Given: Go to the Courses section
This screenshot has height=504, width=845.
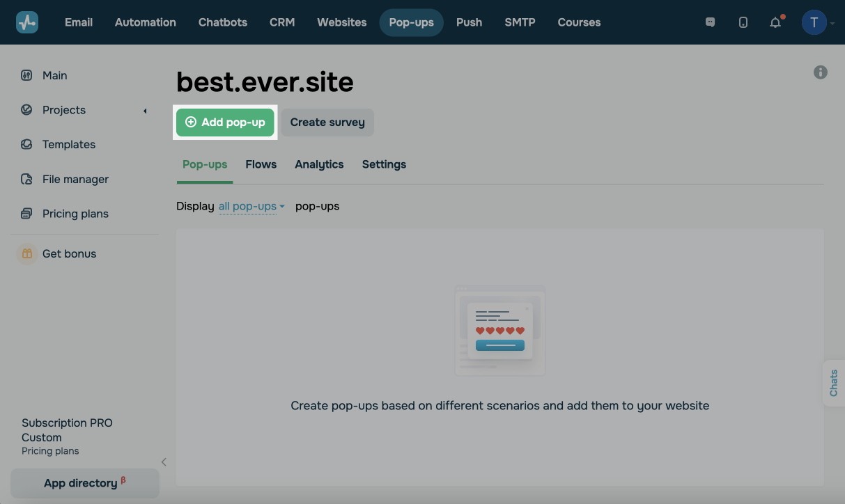Looking at the screenshot, I should tap(579, 22).
